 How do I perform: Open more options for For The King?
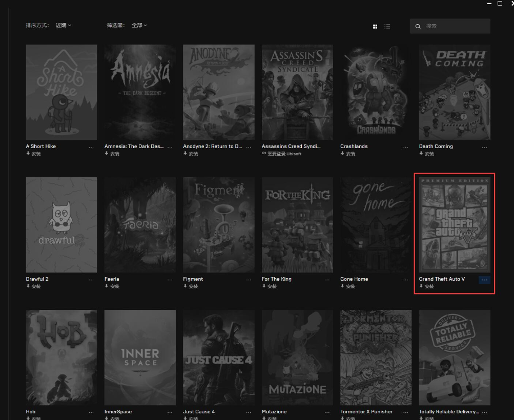coord(327,280)
